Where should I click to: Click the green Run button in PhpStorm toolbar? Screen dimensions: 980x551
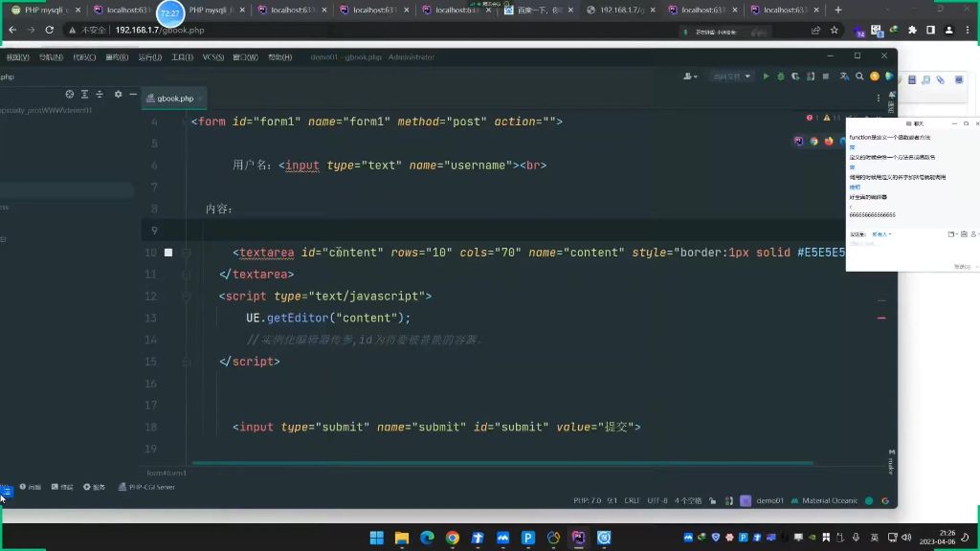(766, 77)
